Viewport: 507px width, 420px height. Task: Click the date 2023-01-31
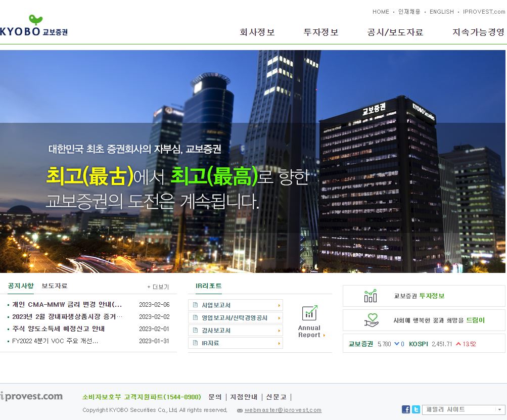[154, 341]
